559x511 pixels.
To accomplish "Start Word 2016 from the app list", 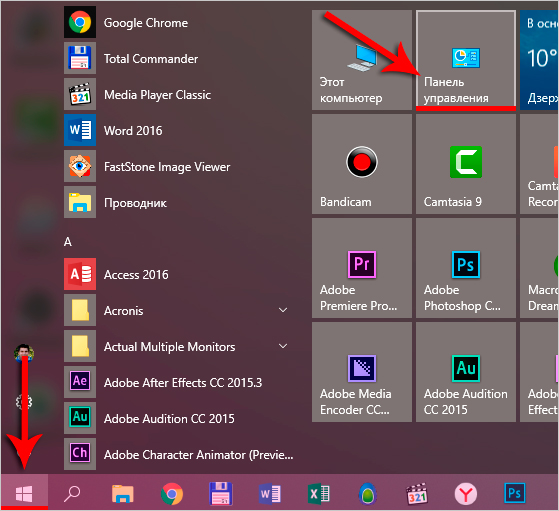I will 178,130.
